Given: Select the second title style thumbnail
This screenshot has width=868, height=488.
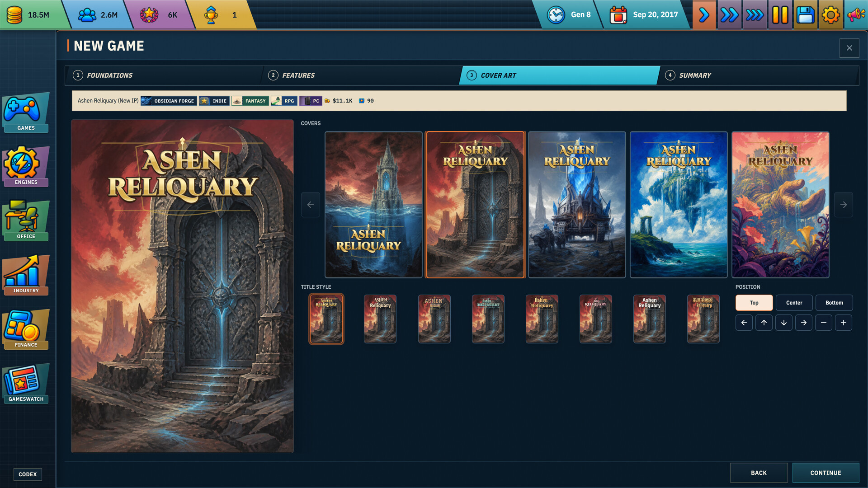Looking at the screenshot, I should (380, 319).
